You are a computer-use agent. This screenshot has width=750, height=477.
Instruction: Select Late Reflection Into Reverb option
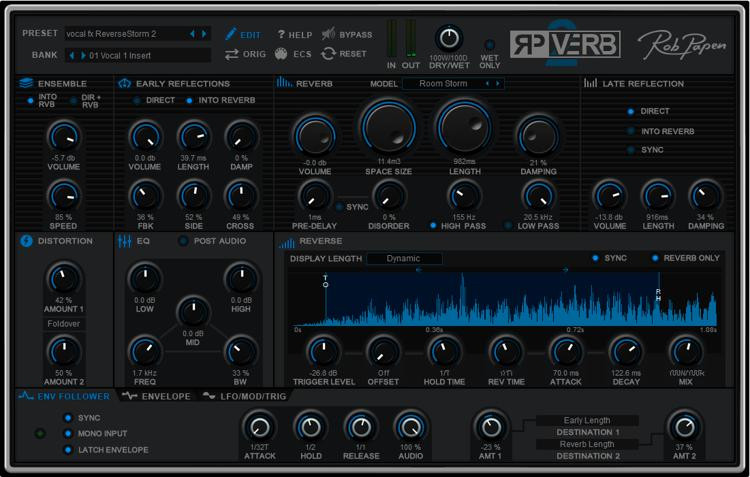click(x=631, y=131)
